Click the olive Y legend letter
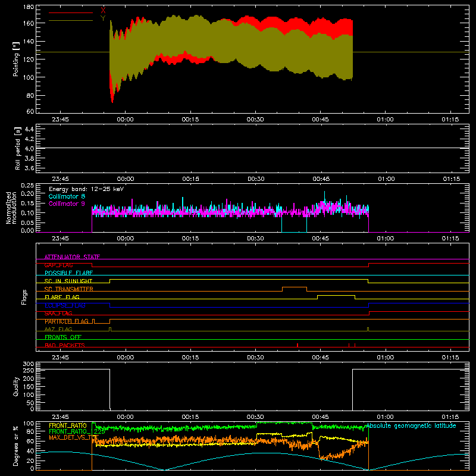The width and height of the screenshot is (476, 476). pos(103,18)
